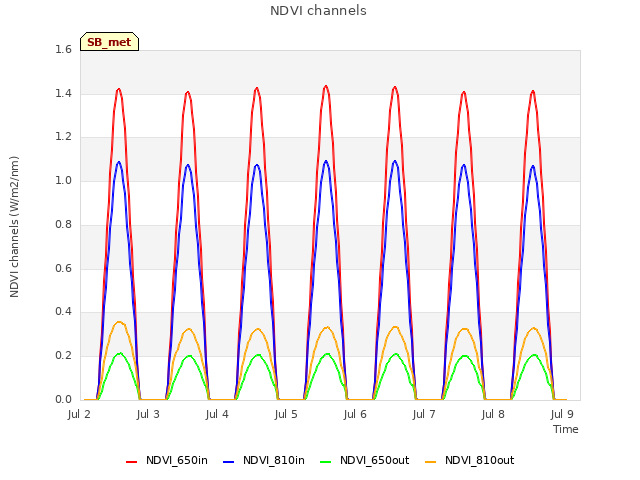Viewport: 640px width, 480px height.
Task: Click the 0.2 y-axis tick label
Action: (63, 356)
